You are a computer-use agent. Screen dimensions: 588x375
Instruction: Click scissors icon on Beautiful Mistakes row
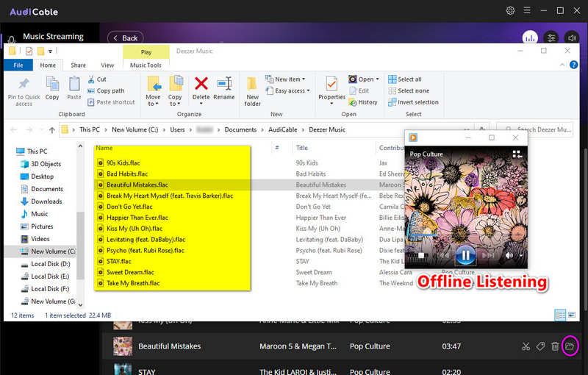(x=526, y=346)
